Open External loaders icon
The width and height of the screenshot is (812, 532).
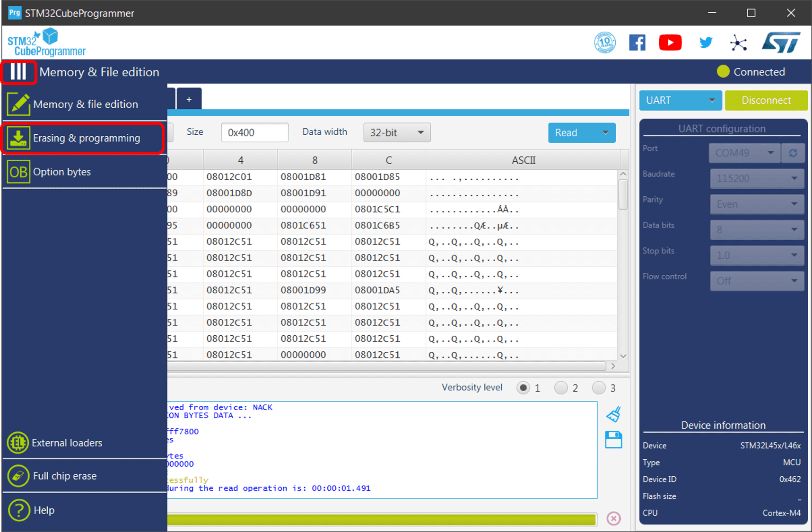click(18, 443)
